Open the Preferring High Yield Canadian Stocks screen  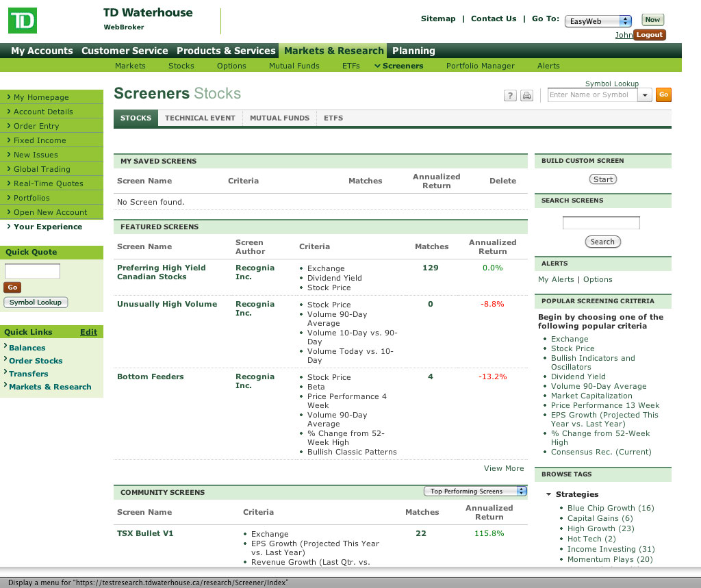click(x=162, y=272)
